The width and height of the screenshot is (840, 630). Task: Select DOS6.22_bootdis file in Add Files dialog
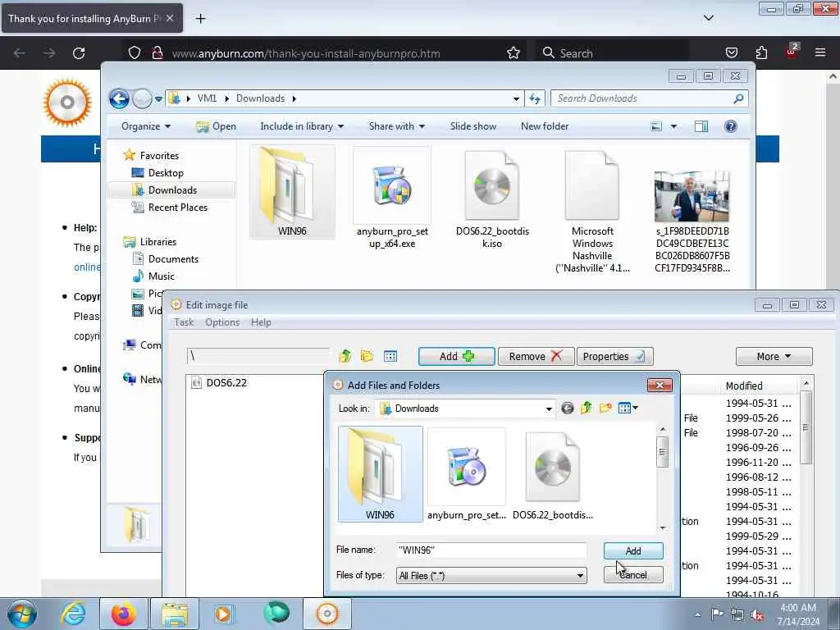pyautogui.click(x=552, y=475)
